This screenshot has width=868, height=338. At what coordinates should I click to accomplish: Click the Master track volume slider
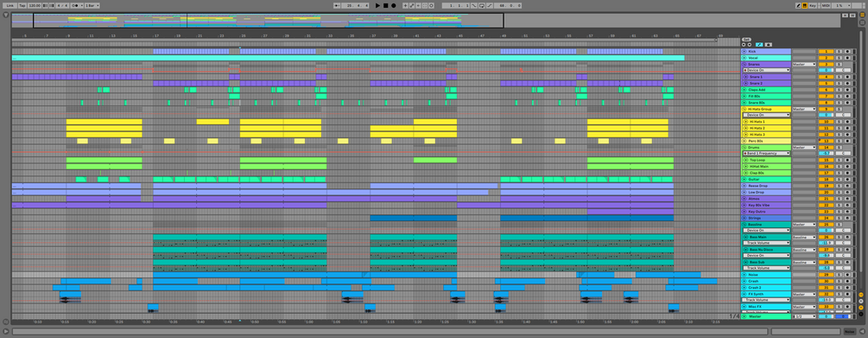point(826,316)
